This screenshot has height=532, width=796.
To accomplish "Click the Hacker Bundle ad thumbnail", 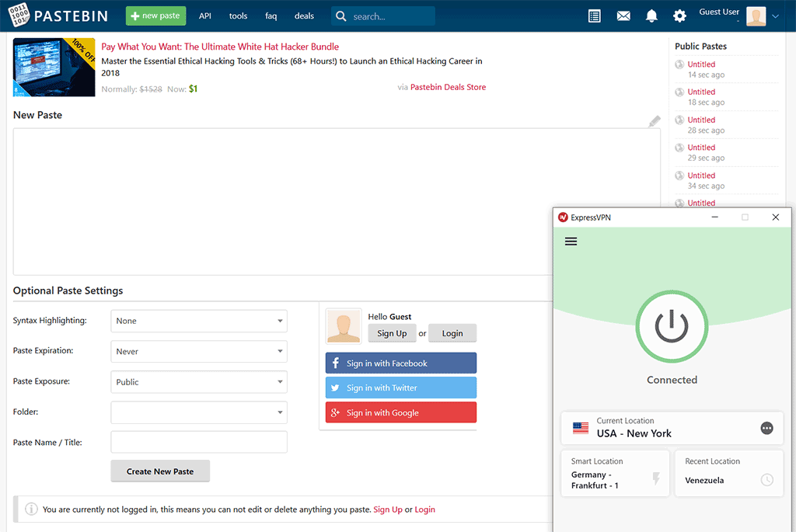I will [x=54, y=67].
